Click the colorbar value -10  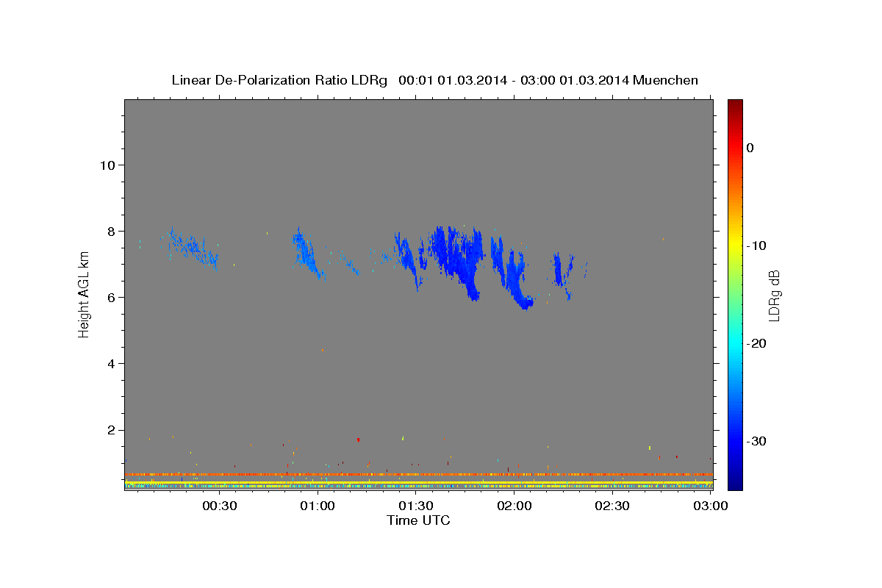click(757, 245)
